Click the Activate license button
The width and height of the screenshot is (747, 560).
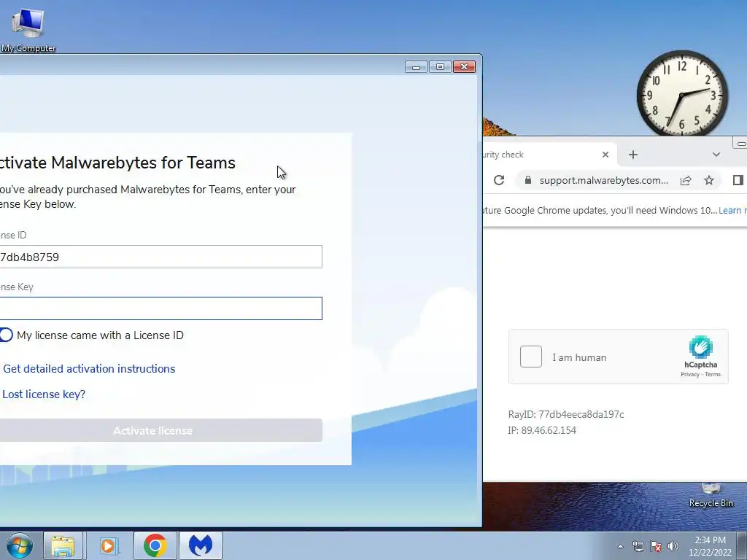tap(160, 430)
